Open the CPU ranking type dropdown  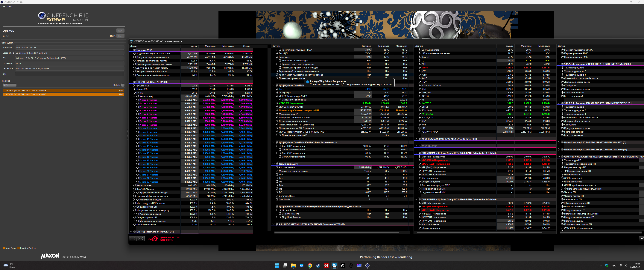pos(10,85)
